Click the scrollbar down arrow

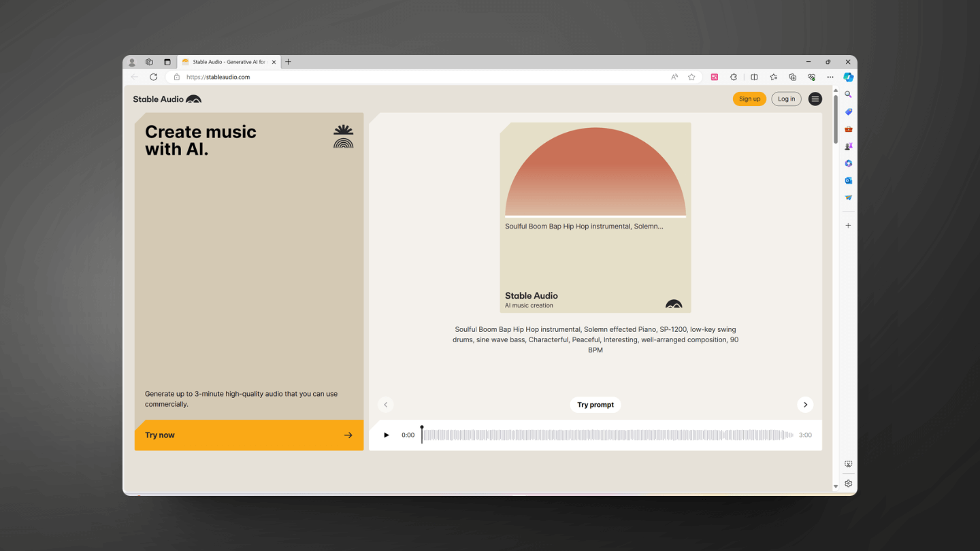coord(836,487)
